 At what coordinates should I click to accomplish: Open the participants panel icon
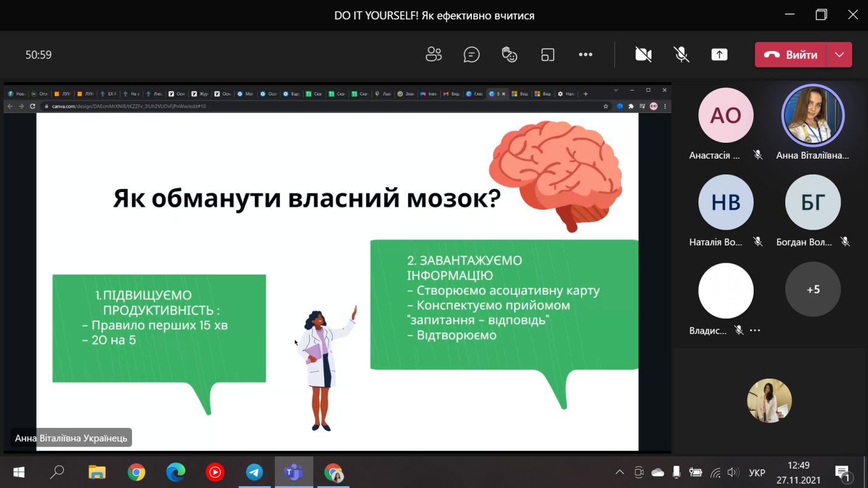pos(433,55)
